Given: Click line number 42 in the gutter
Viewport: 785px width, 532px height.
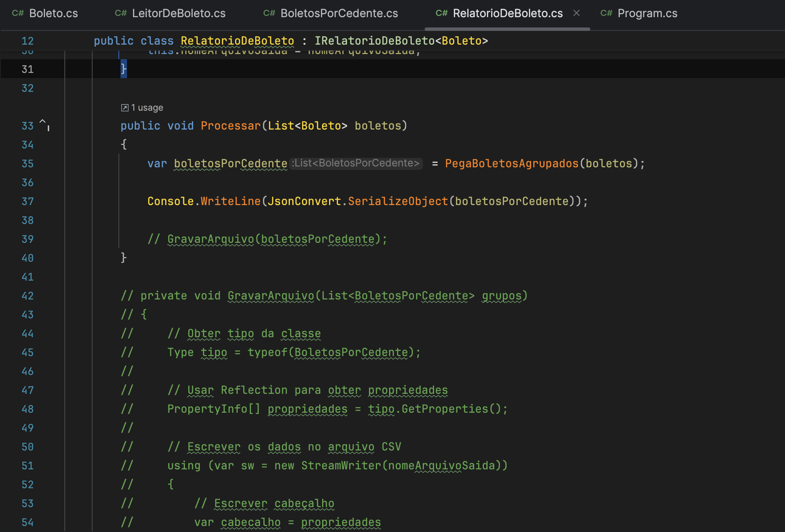Looking at the screenshot, I should point(27,296).
